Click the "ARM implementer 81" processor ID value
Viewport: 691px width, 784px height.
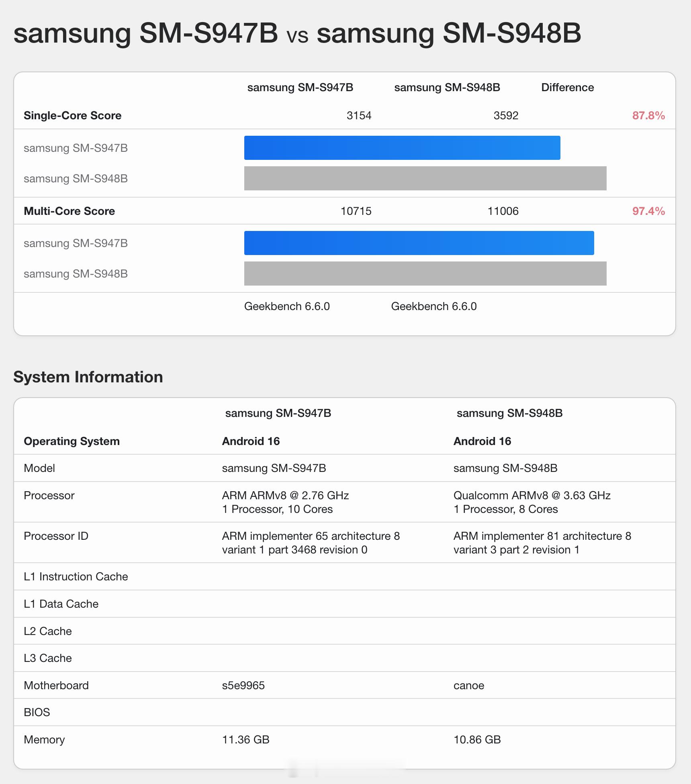542,543
